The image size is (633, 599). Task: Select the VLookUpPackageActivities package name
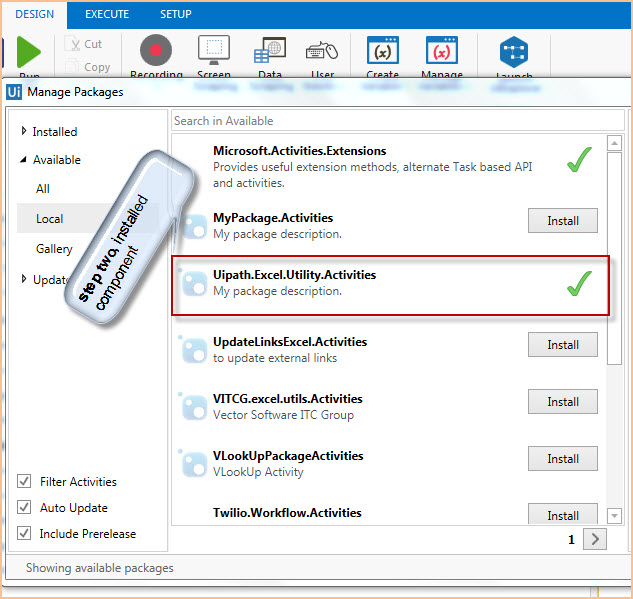click(x=288, y=456)
